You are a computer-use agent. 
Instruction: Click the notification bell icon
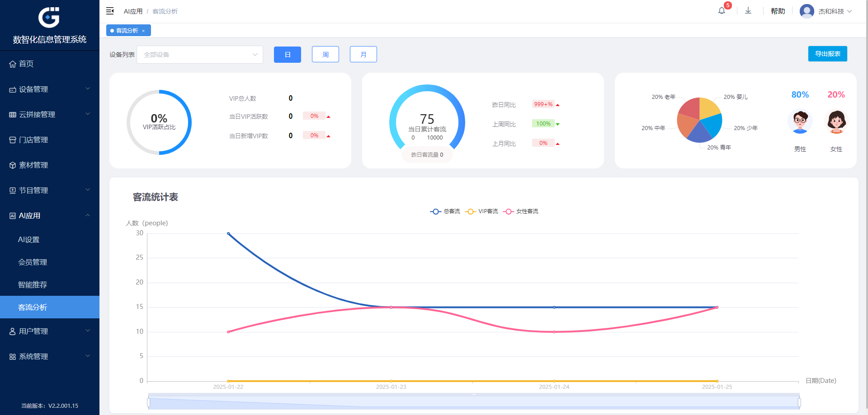point(722,11)
